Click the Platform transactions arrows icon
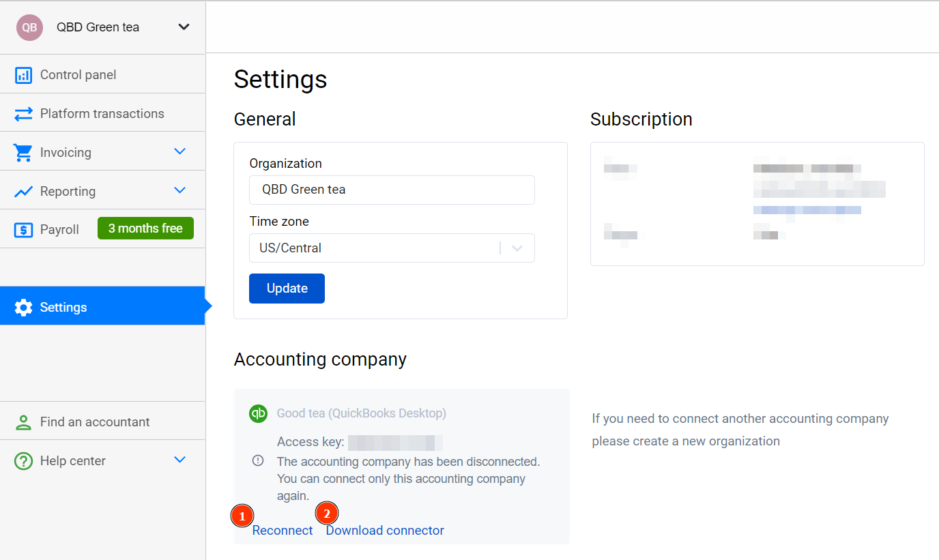The image size is (939, 560). (23, 114)
